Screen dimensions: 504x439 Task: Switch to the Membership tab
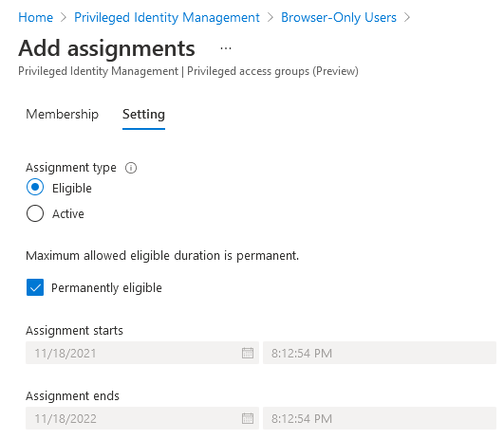(62, 115)
